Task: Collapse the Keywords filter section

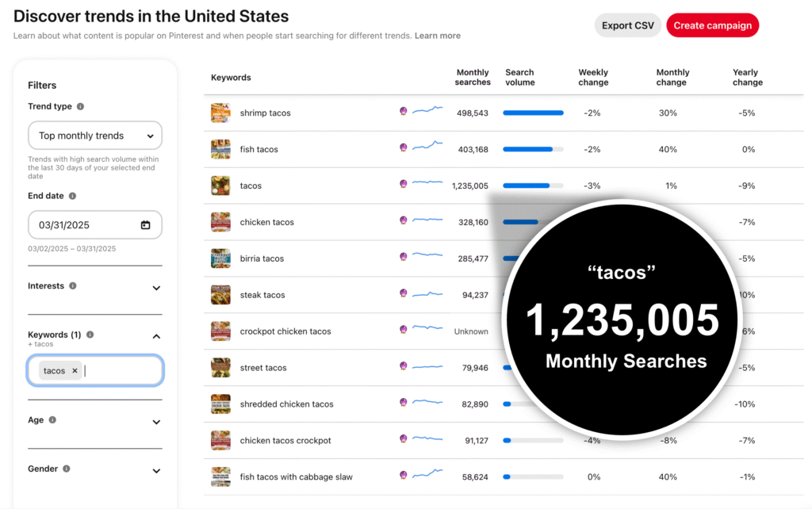Action: coord(156,336)
